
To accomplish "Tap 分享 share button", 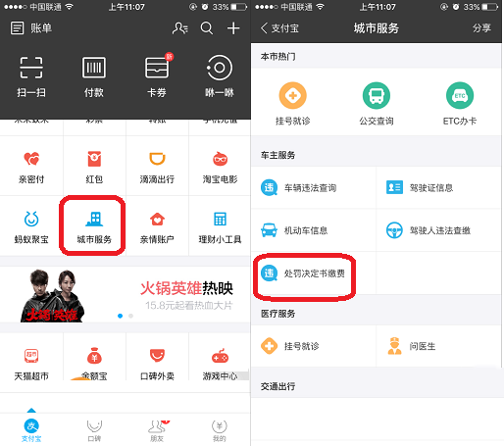I will point(481,28).
